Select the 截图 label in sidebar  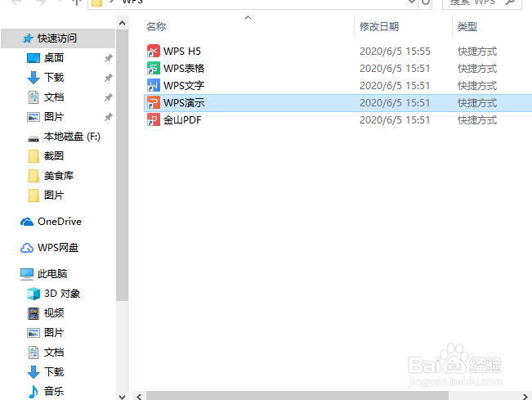pos(54,156)
